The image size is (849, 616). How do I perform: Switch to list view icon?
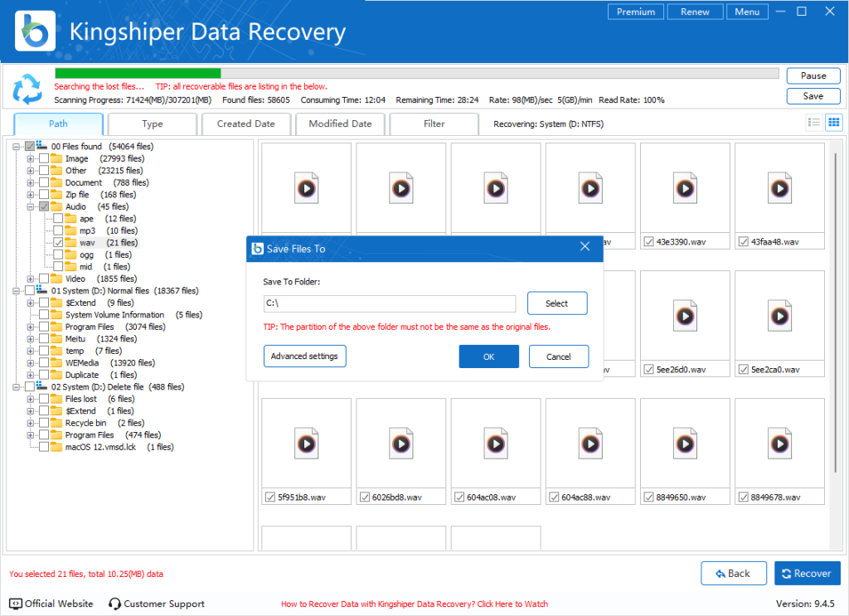814,123
